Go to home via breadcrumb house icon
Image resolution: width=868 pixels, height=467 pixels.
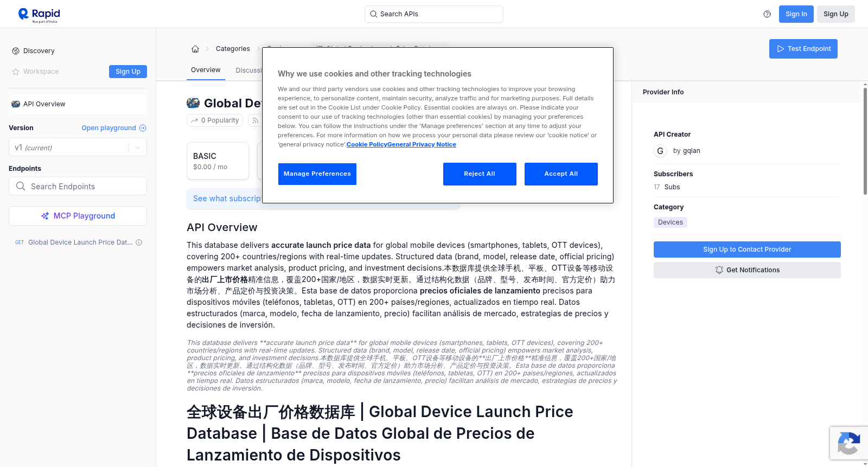click(195, 49)
